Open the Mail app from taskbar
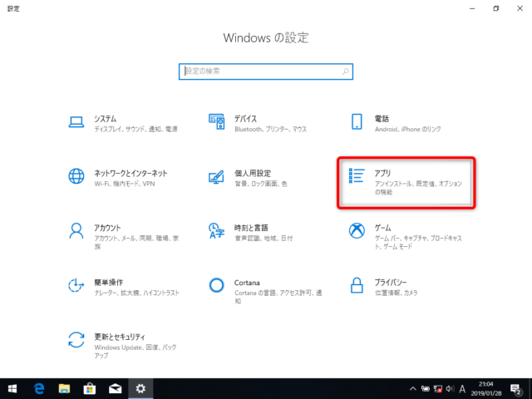The image size is (532, 399). (115, 389)
